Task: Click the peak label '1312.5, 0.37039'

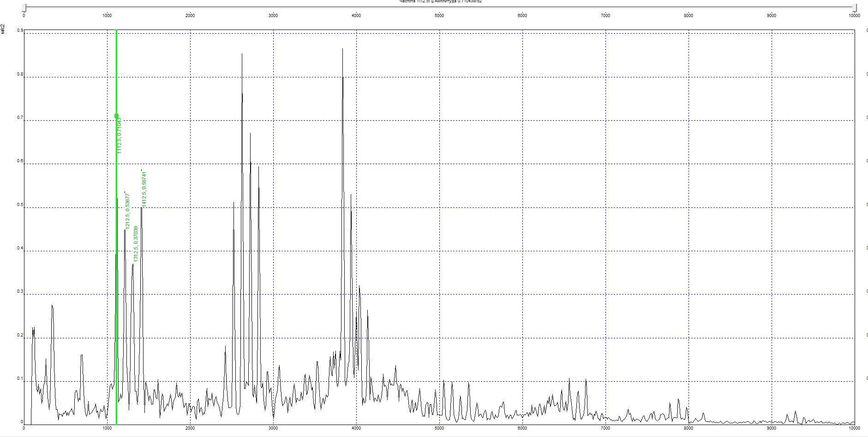Action: [x=136, y=244]
